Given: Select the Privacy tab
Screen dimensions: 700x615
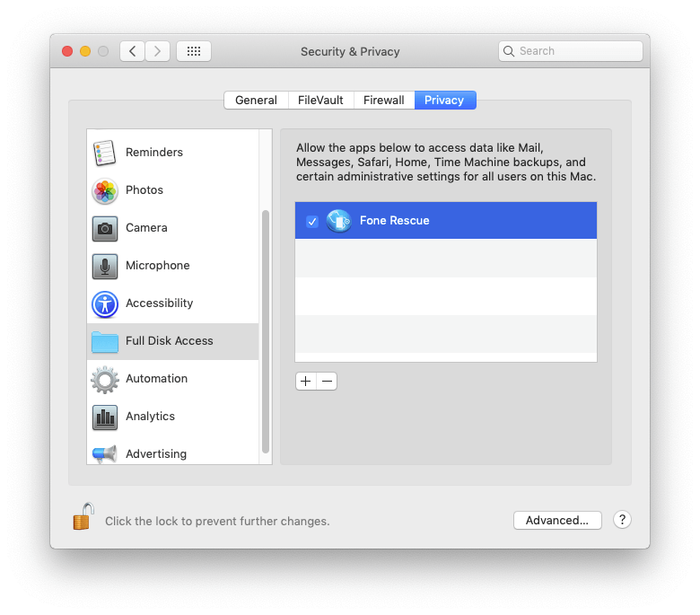Looking at the screenshot, I should (445, 100).
